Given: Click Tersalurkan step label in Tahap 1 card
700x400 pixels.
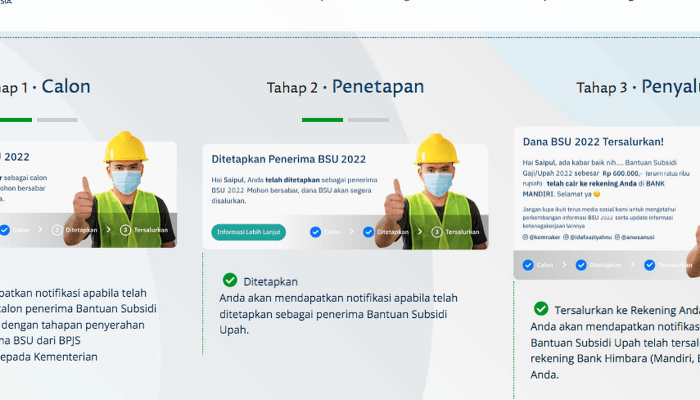Looking at the screenshot, I should tap(151, 230).
